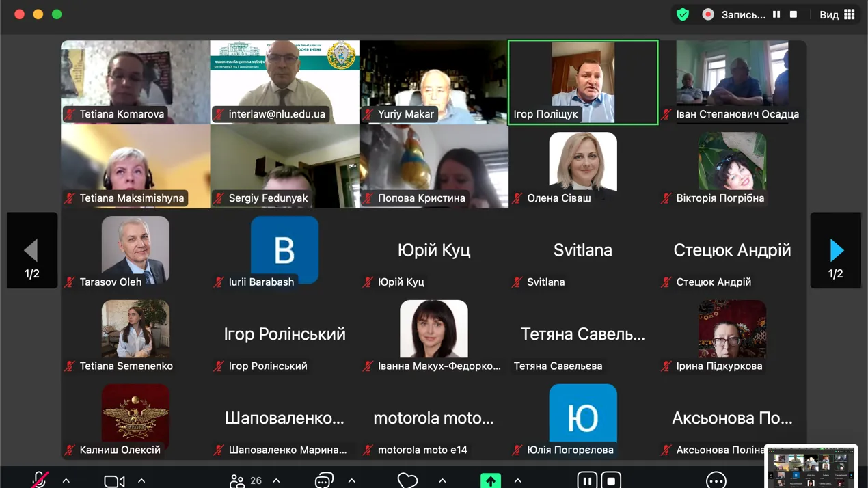Click the Аксьонова Поліна name label
The image size is (868, 488).
(720, 450)
